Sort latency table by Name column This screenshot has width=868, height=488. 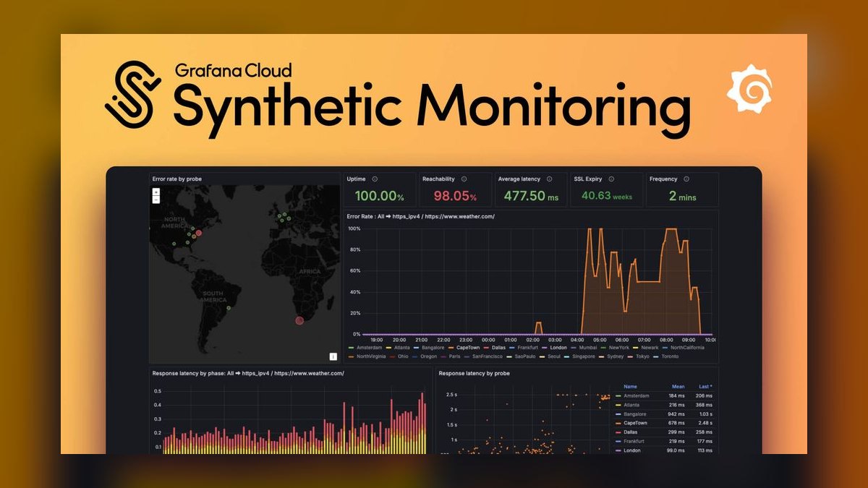[x=631, y=387]
